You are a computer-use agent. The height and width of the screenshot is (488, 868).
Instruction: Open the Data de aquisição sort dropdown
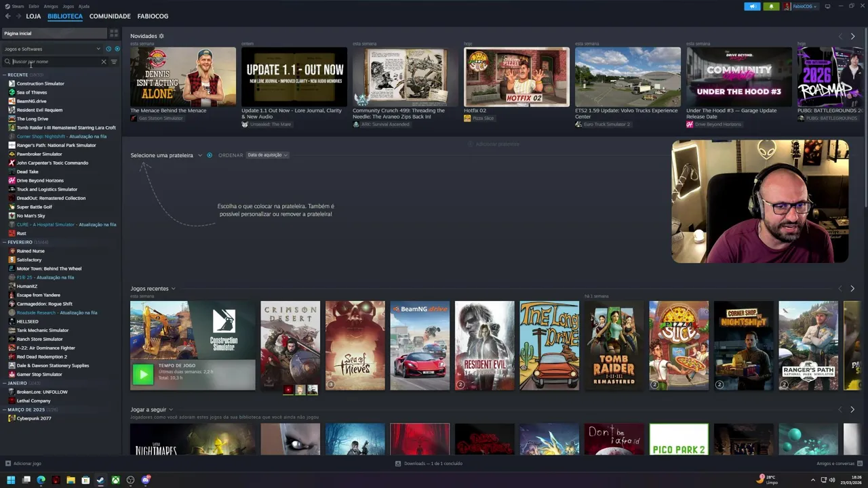[x=267, y=155]
